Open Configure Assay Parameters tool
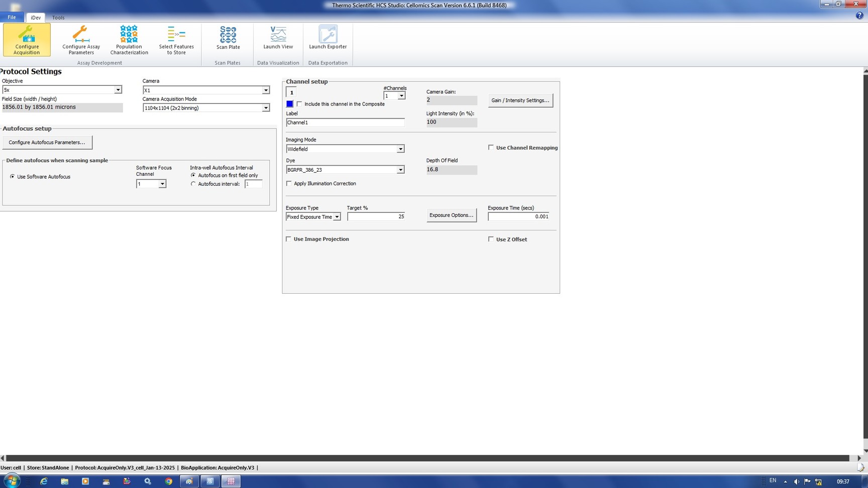This screenshot has height=488, width=868. click(81, 39)
